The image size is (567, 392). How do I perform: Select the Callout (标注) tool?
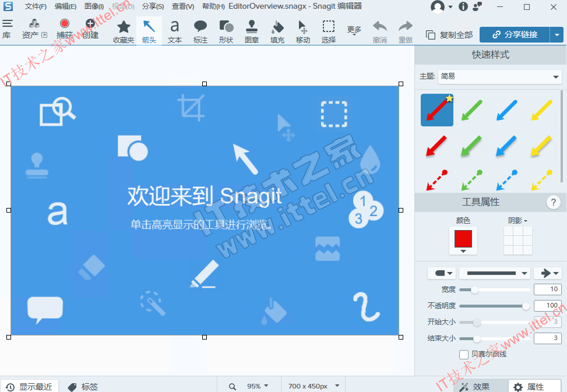pyautogui.click(x=200, y=31)
